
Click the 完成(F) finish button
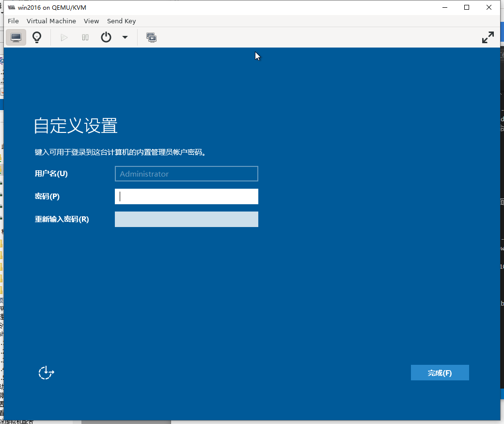click(x=440, y=373)
